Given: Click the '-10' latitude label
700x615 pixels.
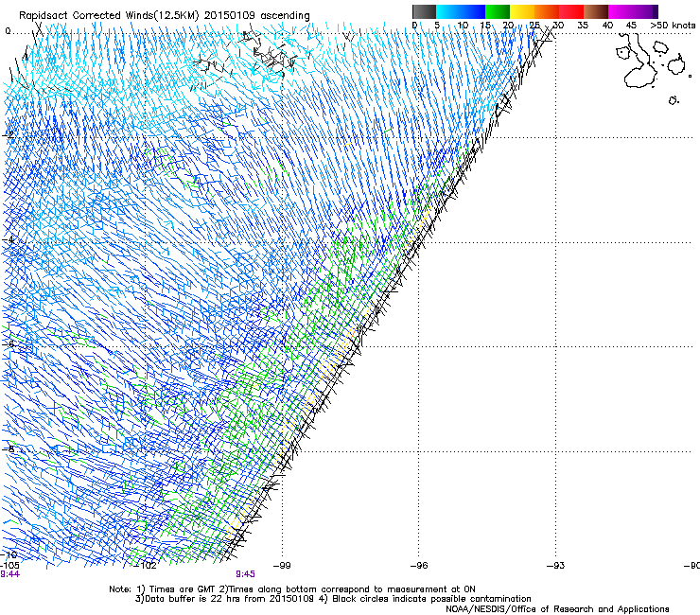Looking at the screenshot, I should [9, 554].
